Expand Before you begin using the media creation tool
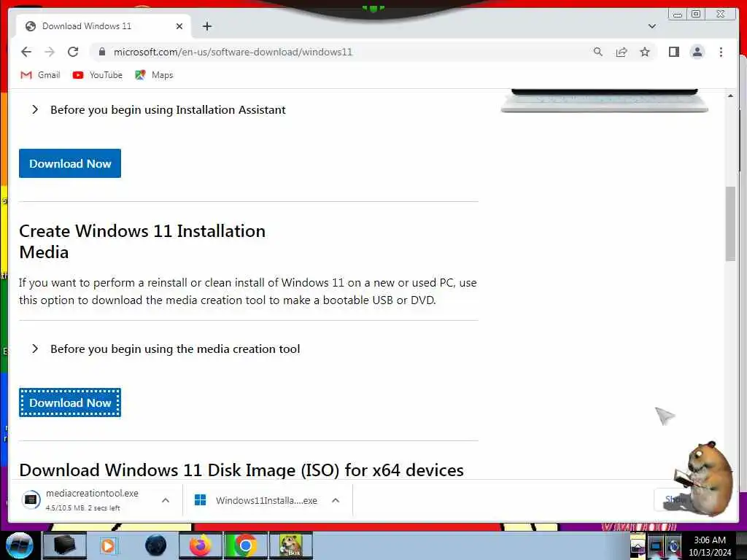The image size is (747, 560). pos(166,349)
